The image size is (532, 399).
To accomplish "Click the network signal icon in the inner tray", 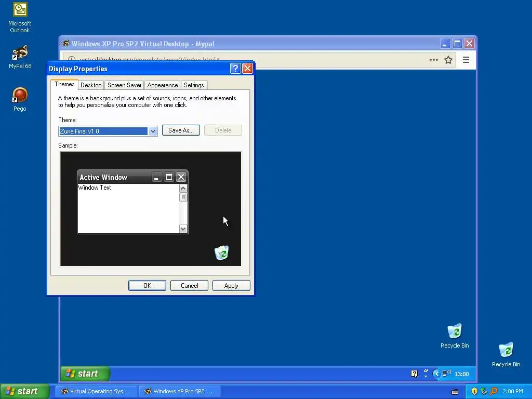I will coord(446,373).
